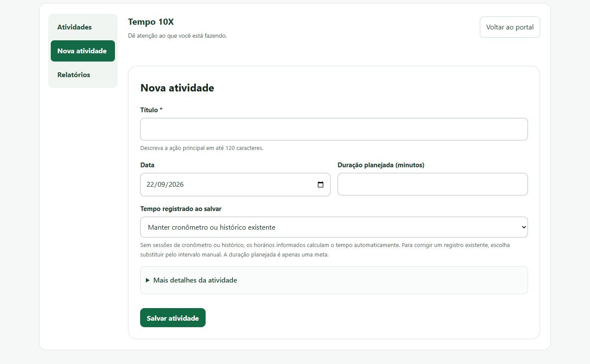The width and height of the screenshot is (590, 364).
Task: Focus the Duração planejada (minutos) field
Action: point(433,185)
